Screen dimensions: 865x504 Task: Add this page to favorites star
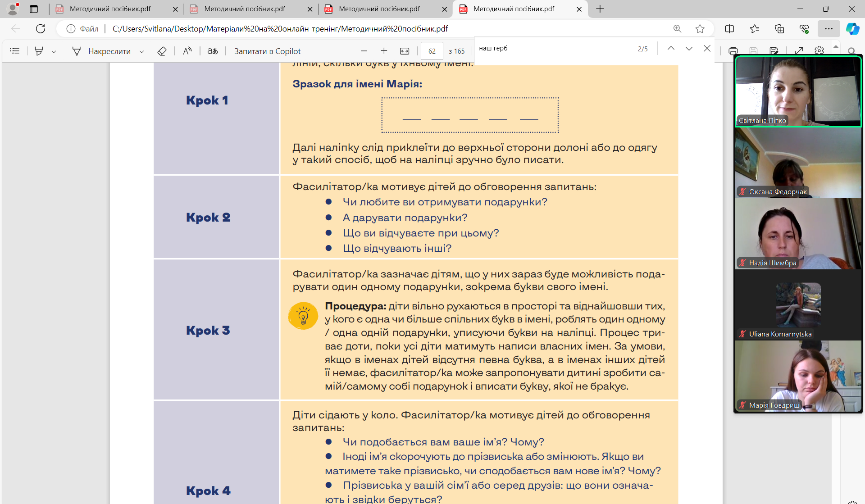point(700,28)
